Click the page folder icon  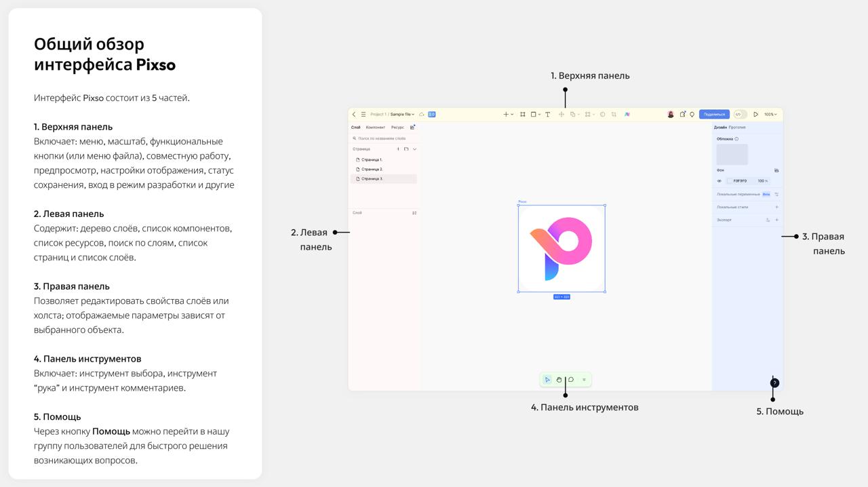pyautogui.click(x=406, y=149)
